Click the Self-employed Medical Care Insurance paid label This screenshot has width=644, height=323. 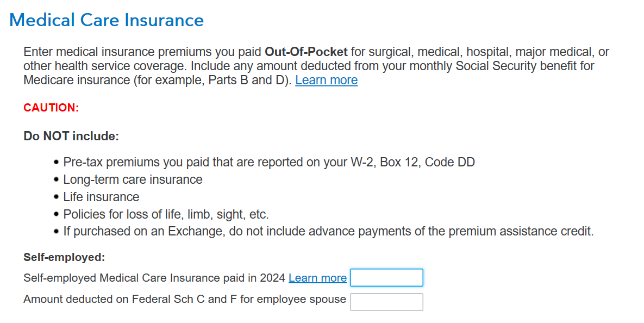(x=154, y=278)
